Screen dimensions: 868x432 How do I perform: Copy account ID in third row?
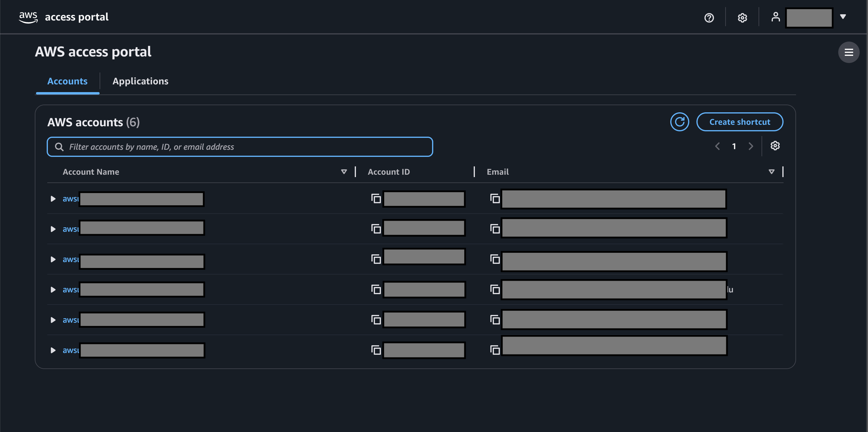376,259
